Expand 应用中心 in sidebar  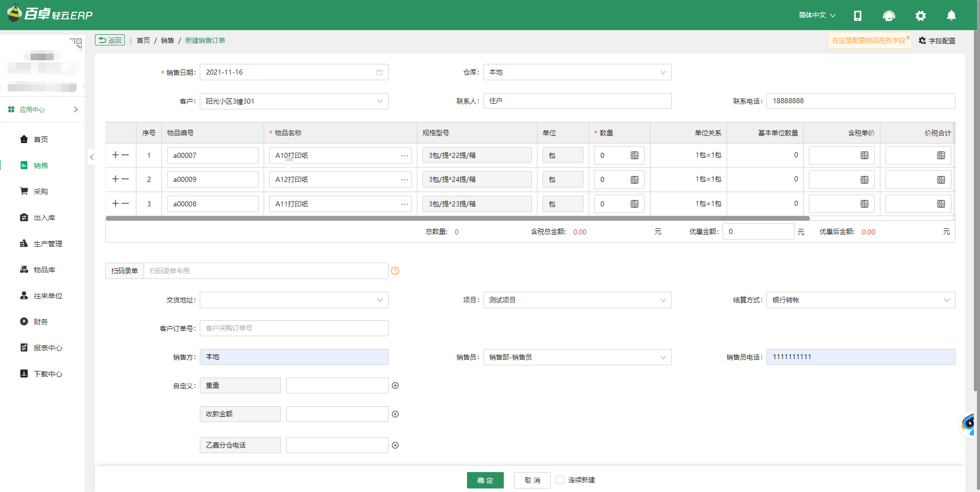point(43,109)
